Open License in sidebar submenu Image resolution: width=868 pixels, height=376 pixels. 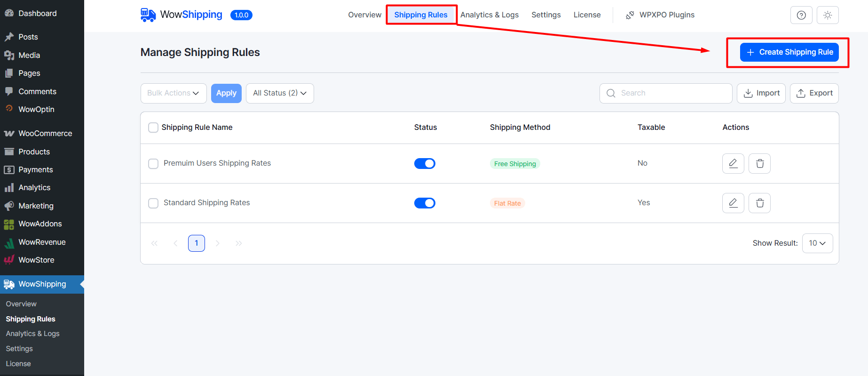pos(18,364)
